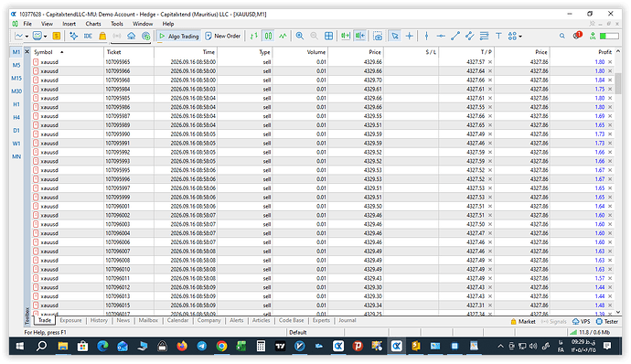Open the toolbar search magnifier icon

coord(562,37)
